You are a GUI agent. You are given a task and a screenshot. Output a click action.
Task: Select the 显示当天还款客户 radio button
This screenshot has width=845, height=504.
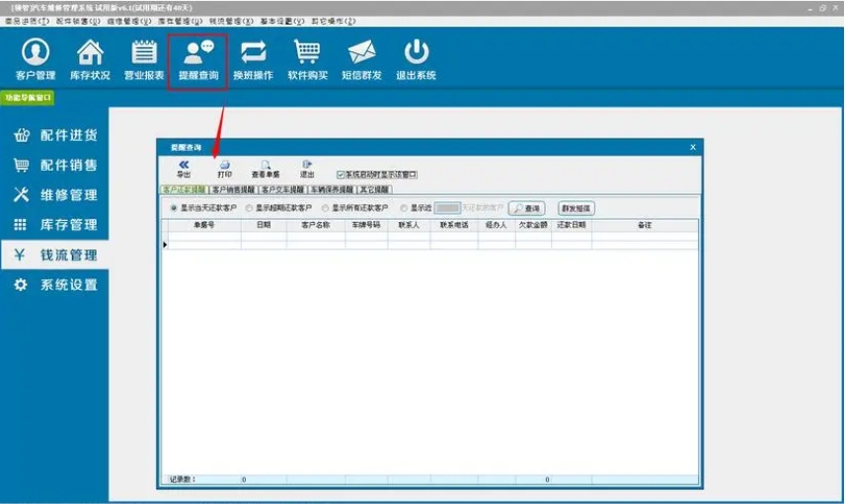pos(174,208)
